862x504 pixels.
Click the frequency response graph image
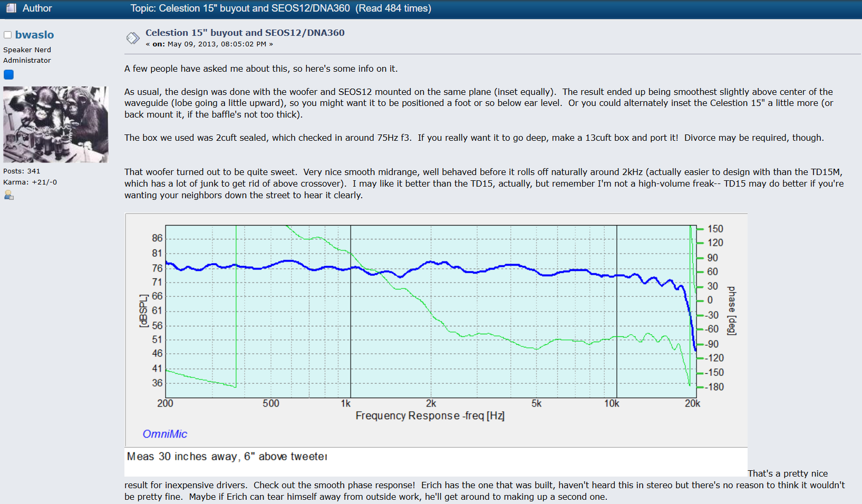(436, 345)
